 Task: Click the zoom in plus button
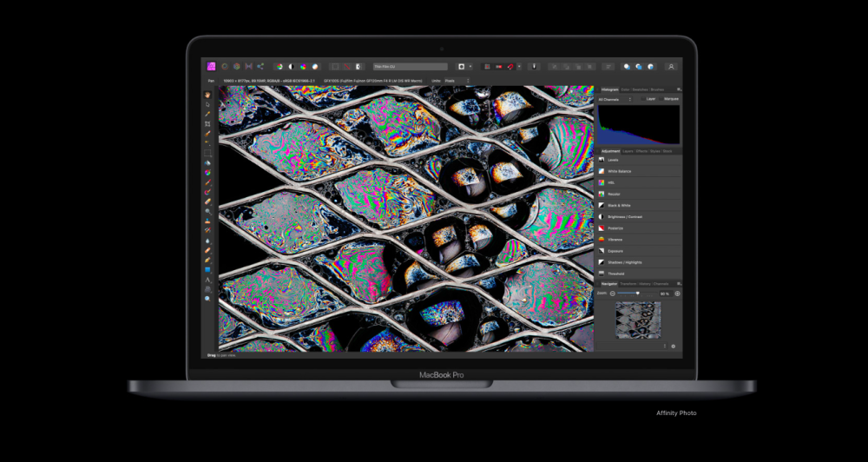click(677, 294)
